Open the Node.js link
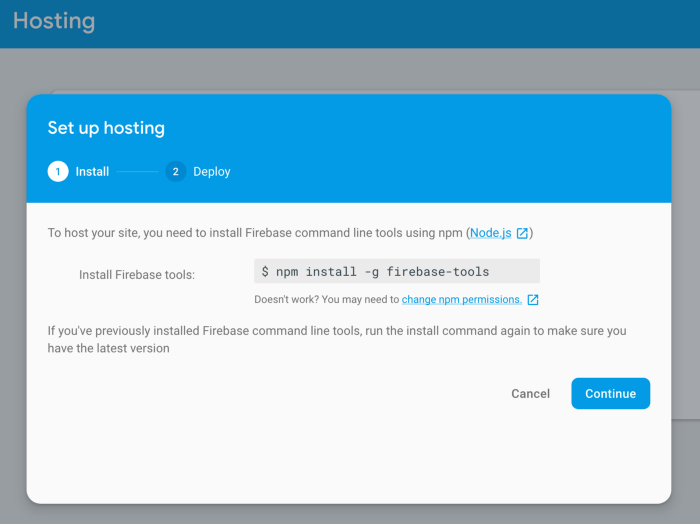Screen dimensions: 700x524 491,233
